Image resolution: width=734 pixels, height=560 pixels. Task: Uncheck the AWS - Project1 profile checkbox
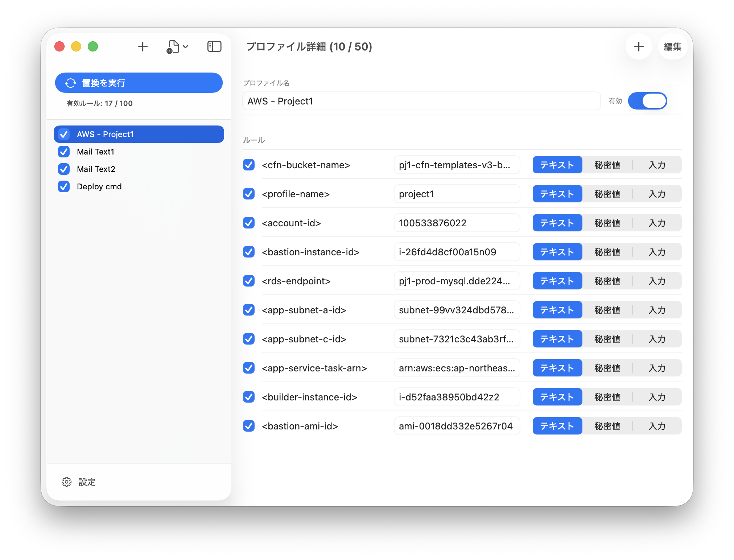[x=64, y=134]
